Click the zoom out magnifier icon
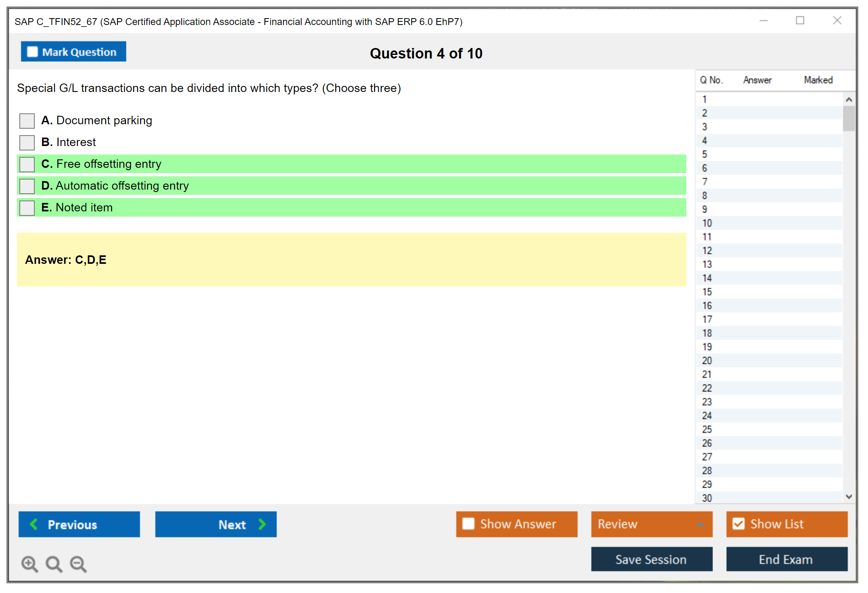The width and height of the screenshot is (868, 593). click(x=78, y=564)
